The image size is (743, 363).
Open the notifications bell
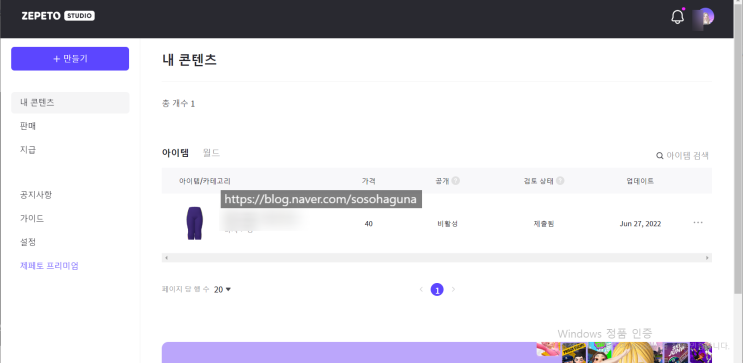678,17
